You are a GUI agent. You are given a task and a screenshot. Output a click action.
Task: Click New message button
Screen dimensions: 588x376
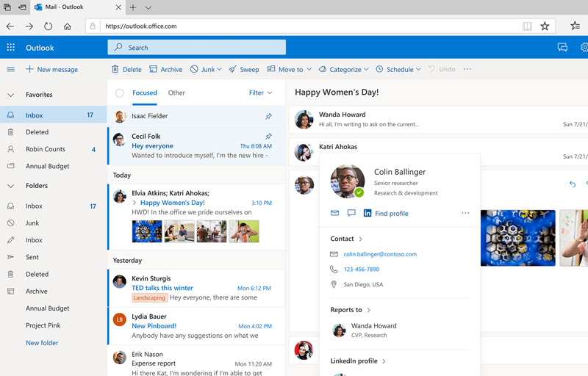point(51,69)
